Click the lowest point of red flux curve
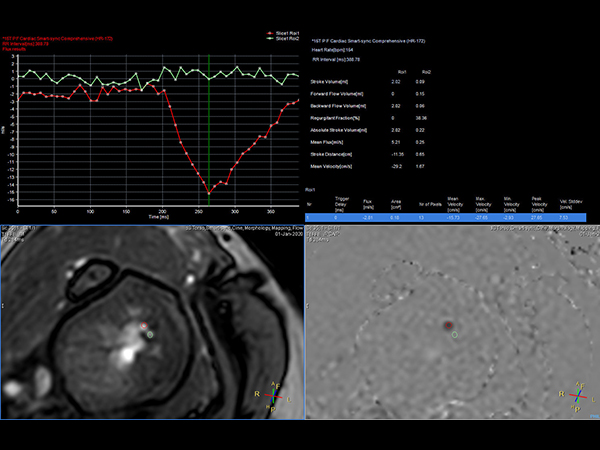 pos(209,193)
